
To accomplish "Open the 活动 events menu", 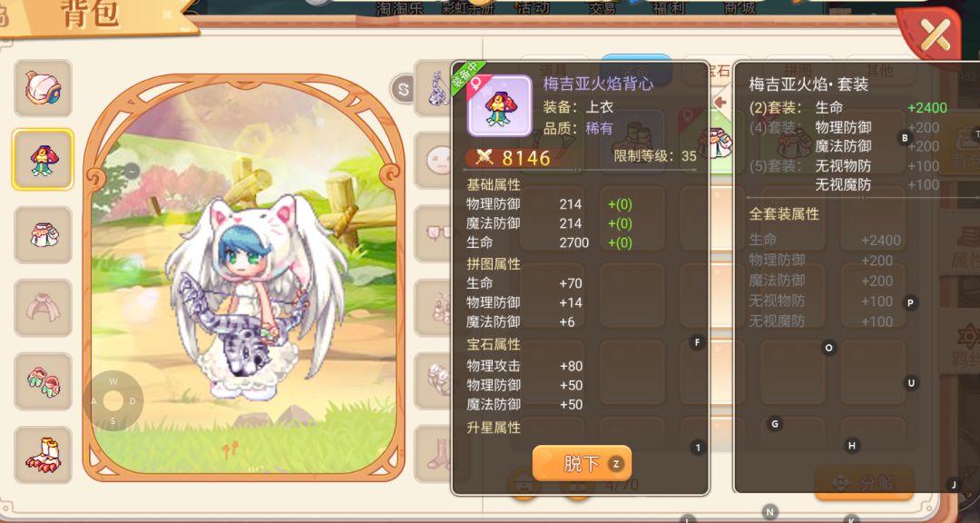I will [x=532, y=7].
